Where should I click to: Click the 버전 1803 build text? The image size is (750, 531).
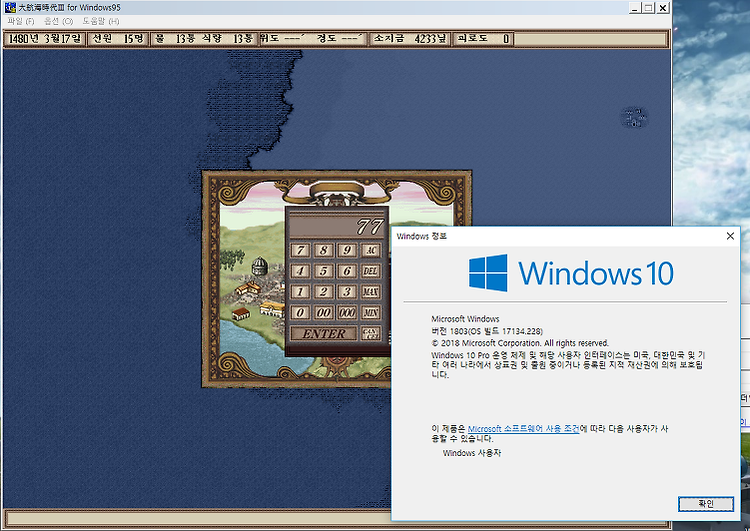(487, 331)
